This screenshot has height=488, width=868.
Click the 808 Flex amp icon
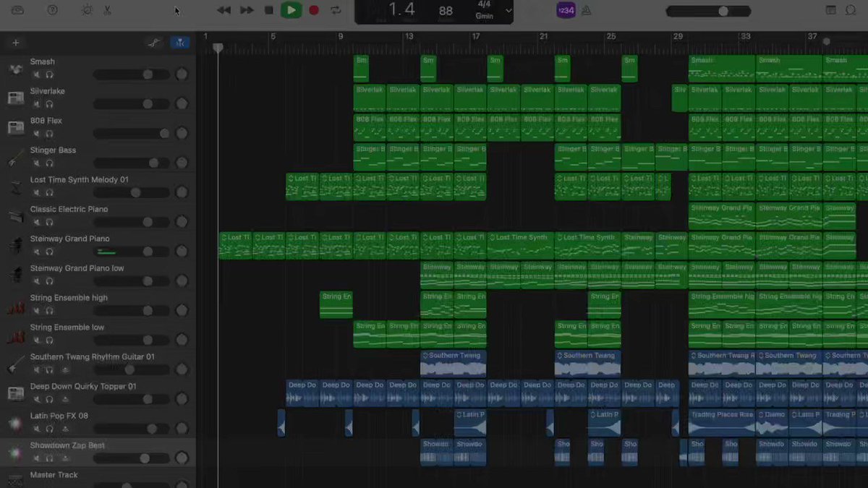(14, 127)
